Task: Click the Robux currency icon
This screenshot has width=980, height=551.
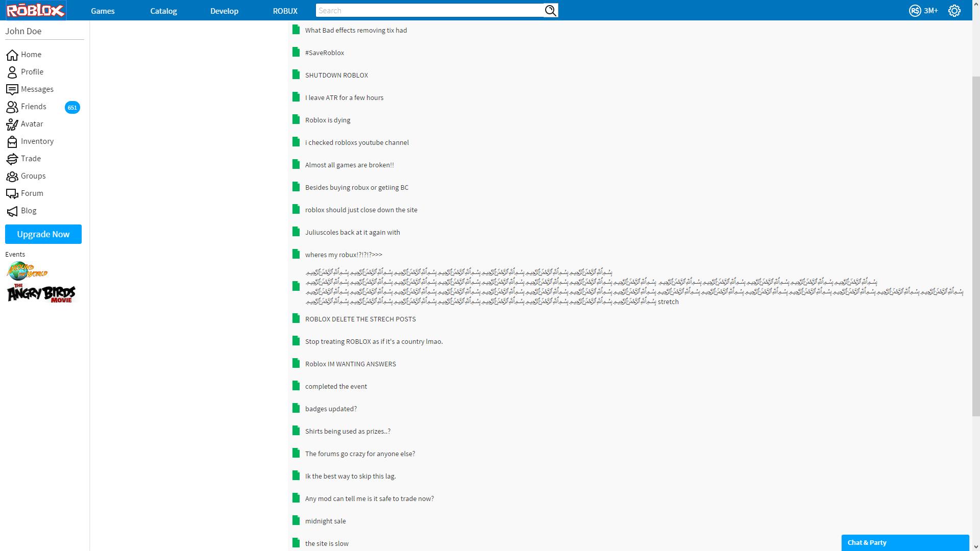Action: click(x=915, y=11)
